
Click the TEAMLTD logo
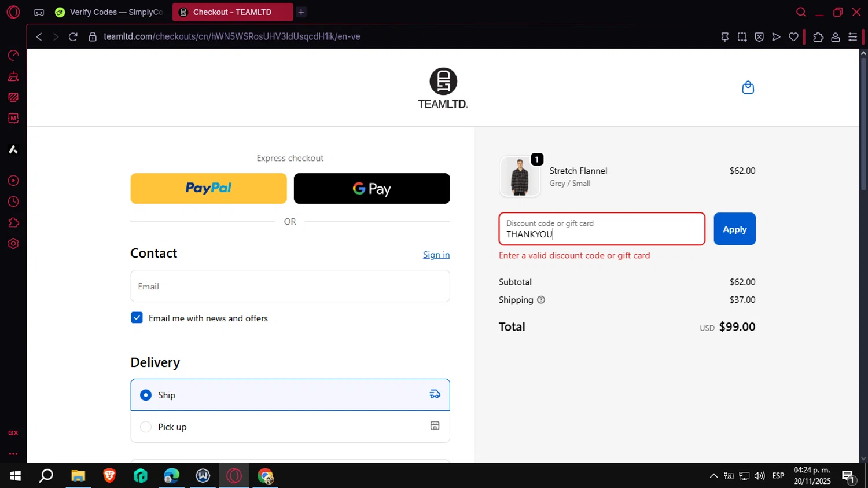point(443,88)
